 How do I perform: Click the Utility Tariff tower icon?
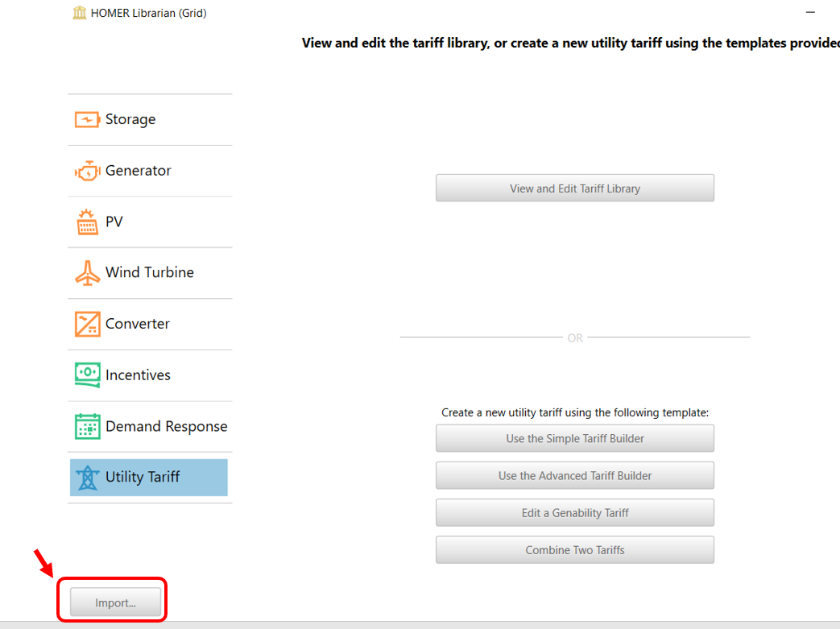pyautogui.click(x=86, y=478)
